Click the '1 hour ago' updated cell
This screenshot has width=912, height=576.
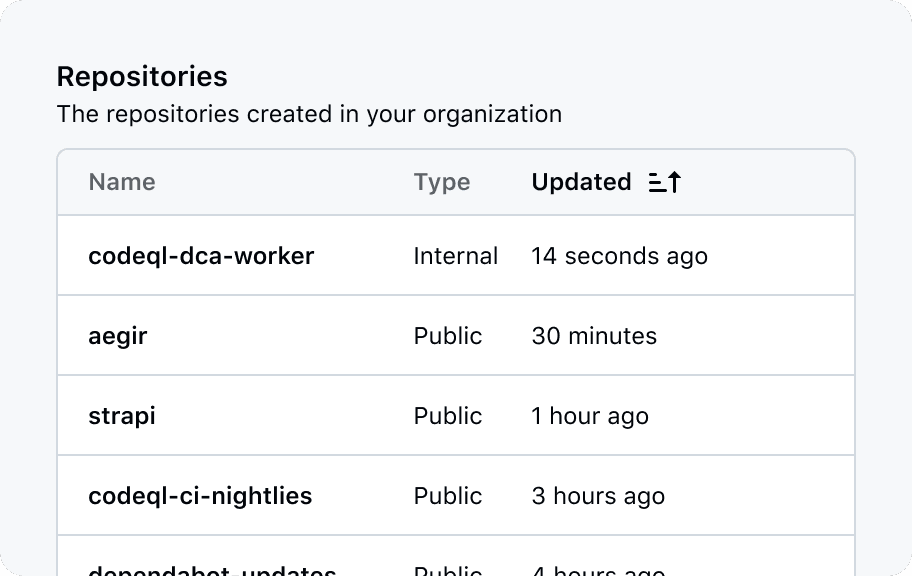[x=590, y=416]
